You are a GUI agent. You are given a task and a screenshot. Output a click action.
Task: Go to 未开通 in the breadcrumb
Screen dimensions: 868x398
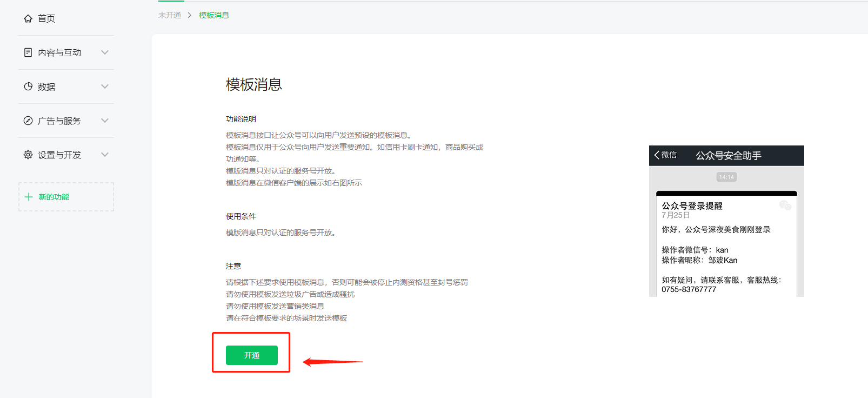(170, 15)
